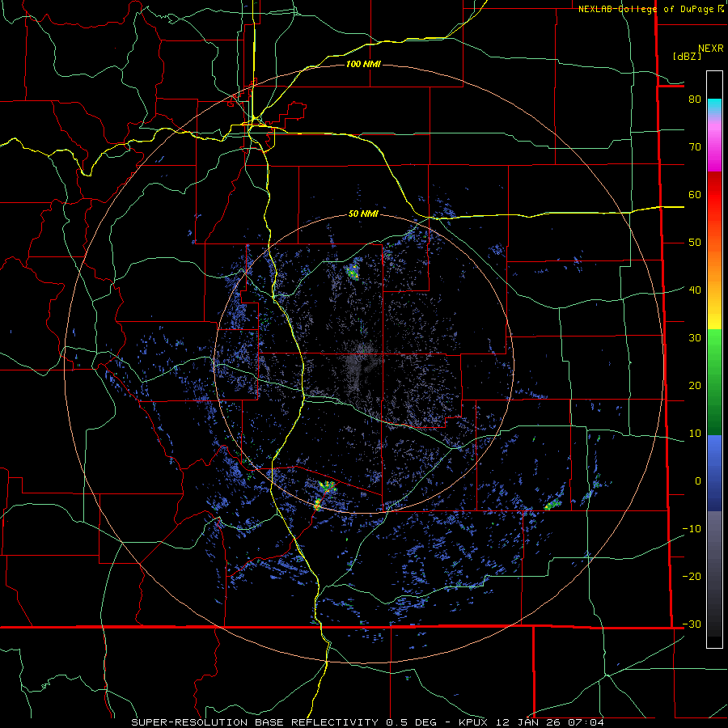This screenshot has width=728, height=728.
Task: Click the 60 value on dBZ scale
Action: 695,194
